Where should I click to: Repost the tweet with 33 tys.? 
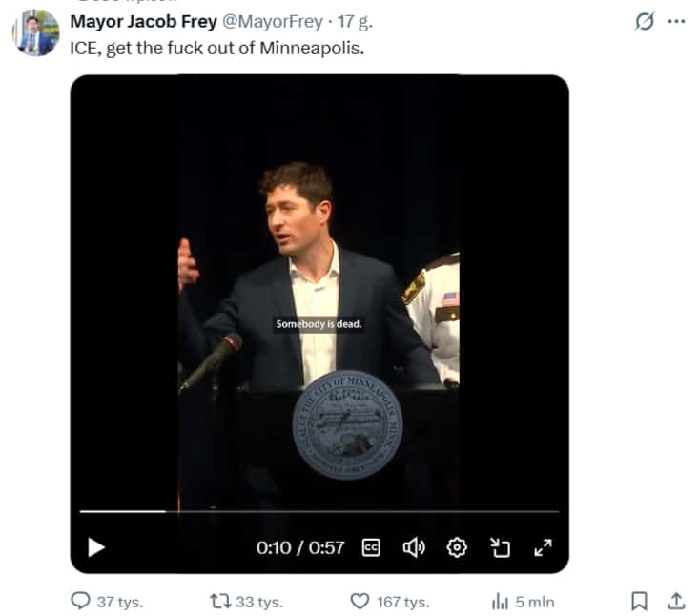click(x=247, y=602)
